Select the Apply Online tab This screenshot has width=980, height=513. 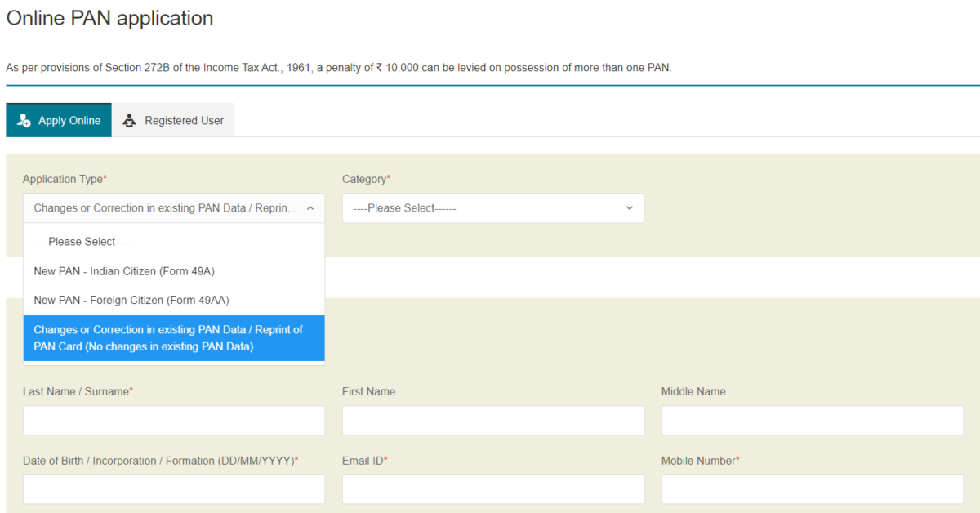point(58,119)
